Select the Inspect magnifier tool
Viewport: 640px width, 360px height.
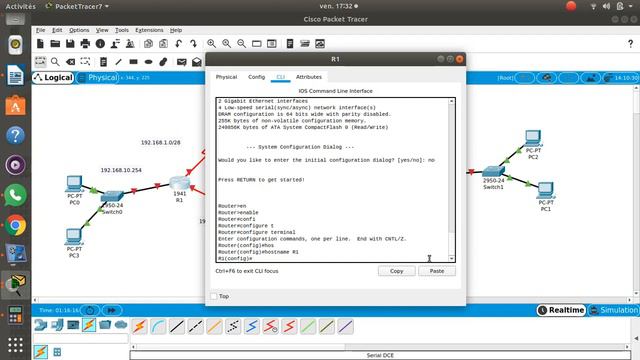(x=55, y=62)
